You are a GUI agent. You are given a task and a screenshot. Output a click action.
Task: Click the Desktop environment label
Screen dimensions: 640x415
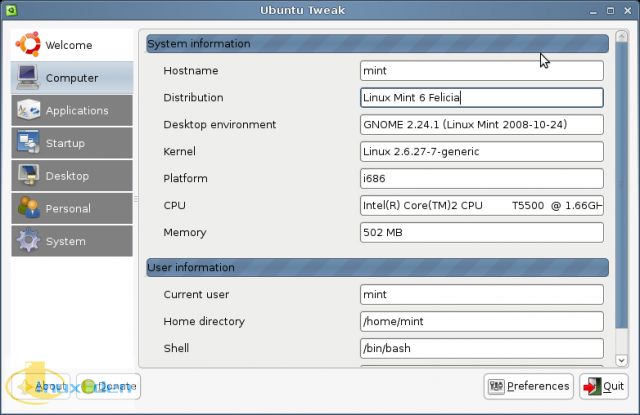(220, 124)
